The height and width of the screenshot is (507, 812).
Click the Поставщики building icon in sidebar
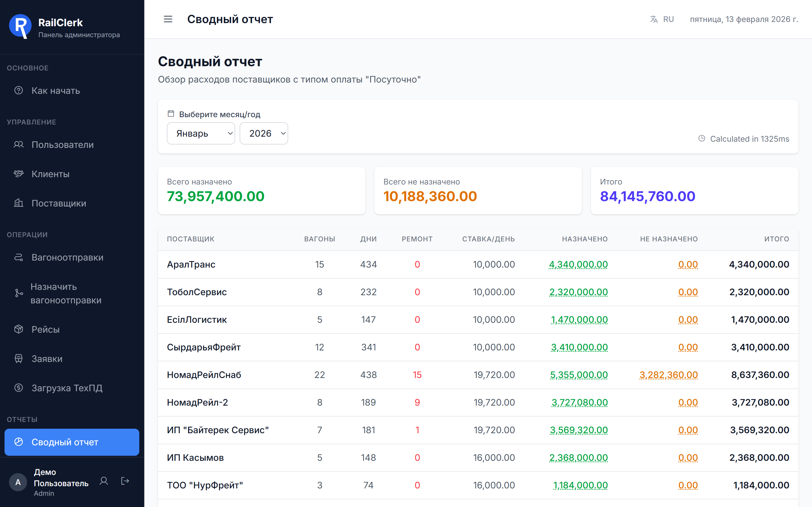tap(19, 203)
